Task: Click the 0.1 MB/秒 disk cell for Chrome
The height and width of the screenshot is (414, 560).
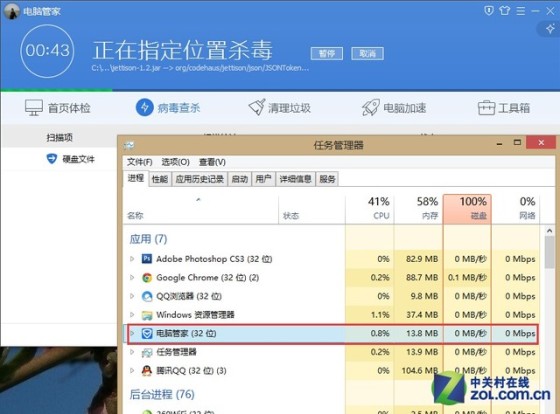Action: pyautogui.click(x=467, y=278)
